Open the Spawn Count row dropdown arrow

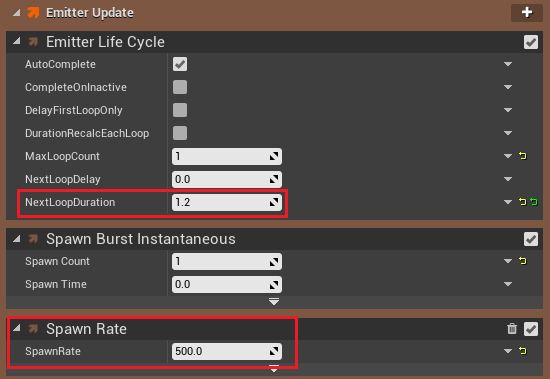pos(508,261)
